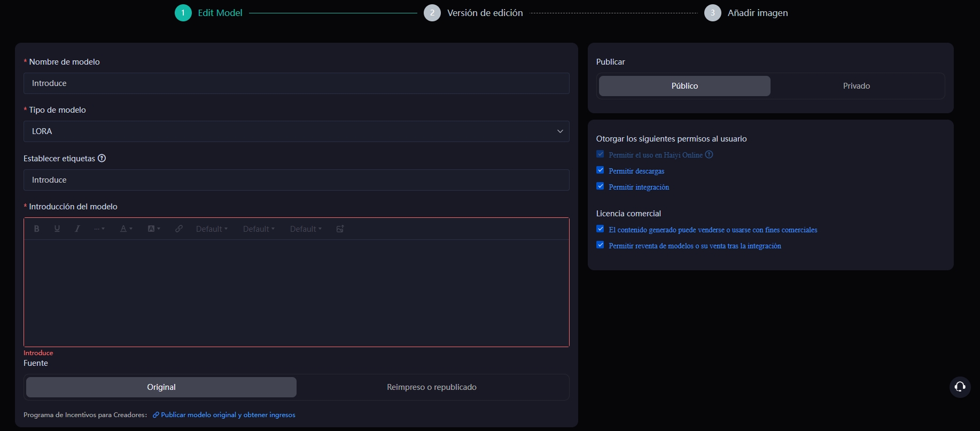The width and height of the screenshot is (980, 431).
Task: Open the first Default dropdown in editor
Action: pos(212,229)
